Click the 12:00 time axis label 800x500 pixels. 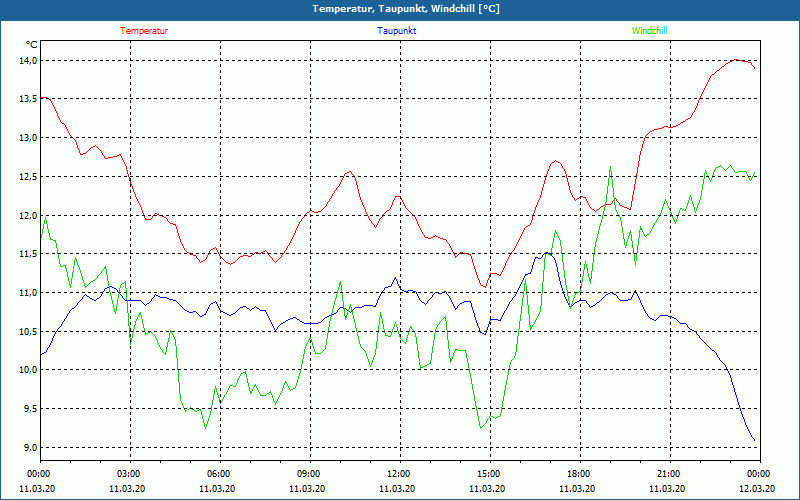click(x=399, y=474)
